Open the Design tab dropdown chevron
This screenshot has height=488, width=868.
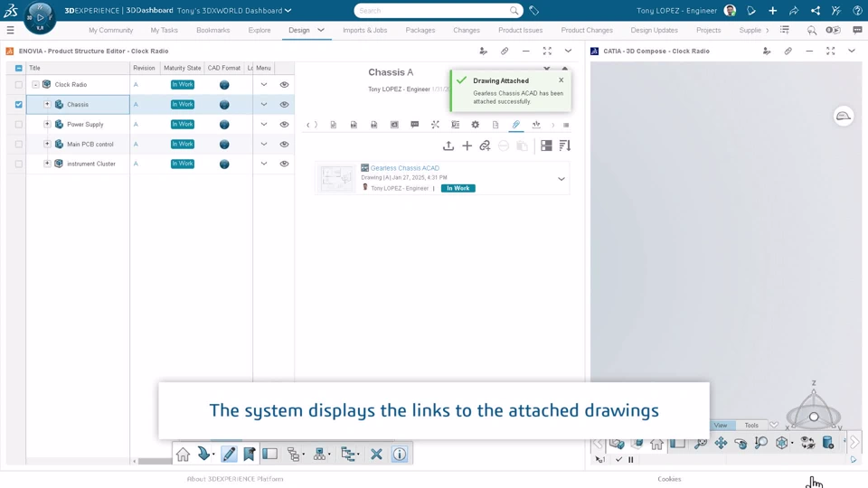(320, 30)
